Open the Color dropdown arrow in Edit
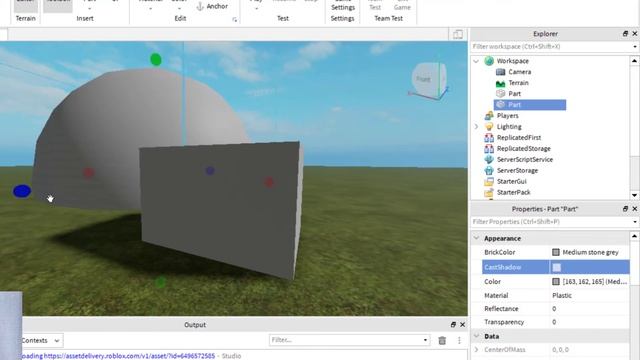Image resolution: width=640 pixels, height=360 pixels. 179,9
